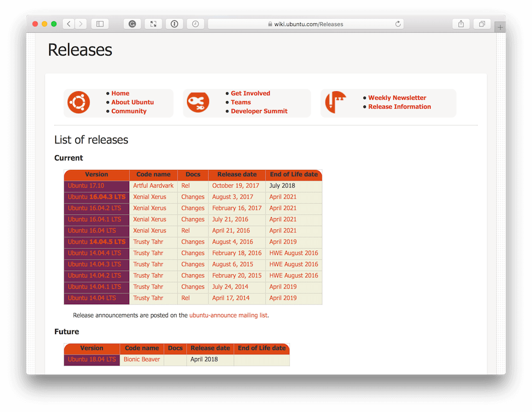
Task: Open the About Ubuntu link
Action: pyautogui.click(x=132, y=102)
